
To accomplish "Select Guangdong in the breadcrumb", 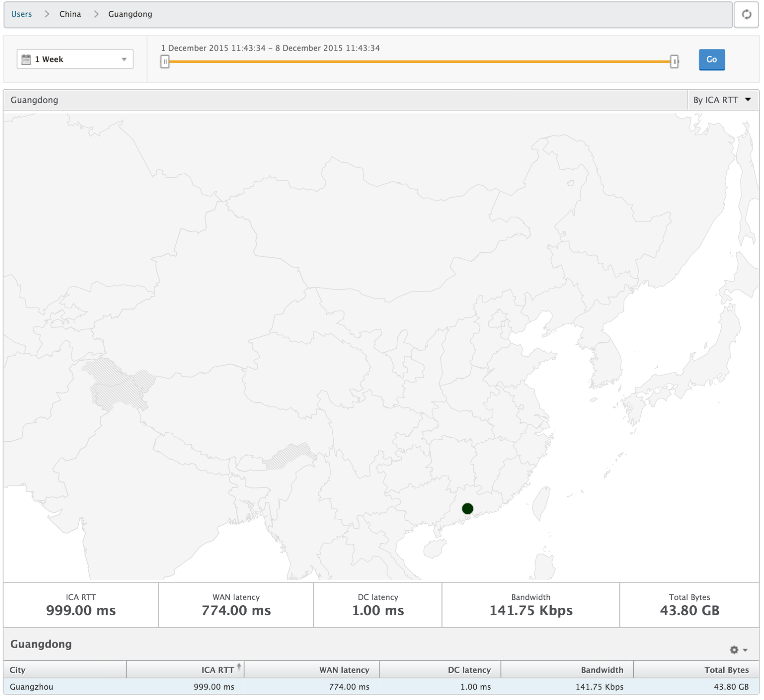I will tap(130, 14).
